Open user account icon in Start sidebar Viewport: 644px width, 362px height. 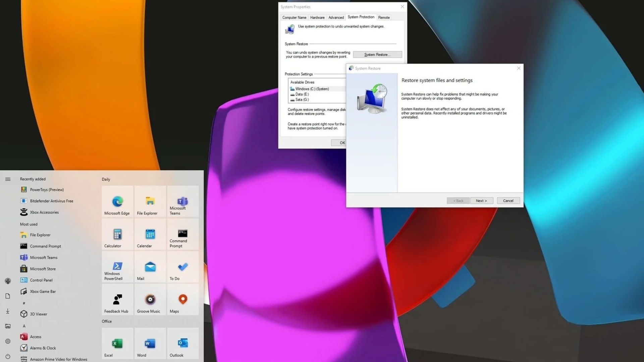8,281
